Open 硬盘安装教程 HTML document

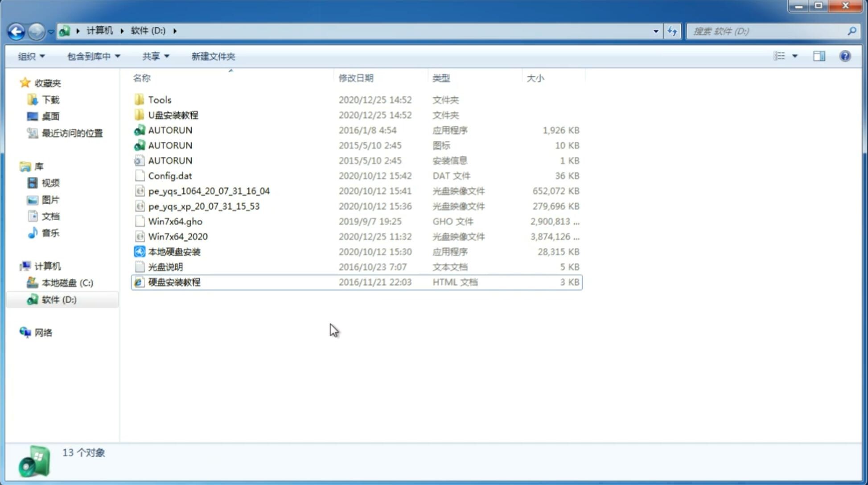point(174,282)
